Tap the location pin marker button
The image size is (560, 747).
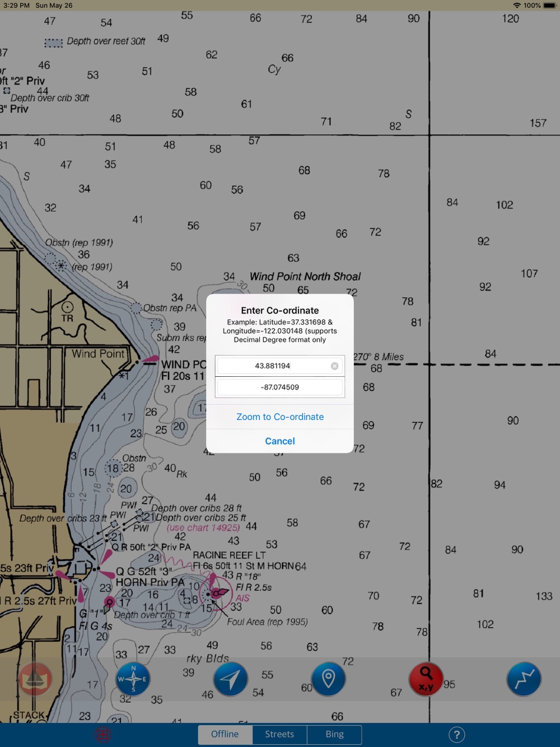328,679
